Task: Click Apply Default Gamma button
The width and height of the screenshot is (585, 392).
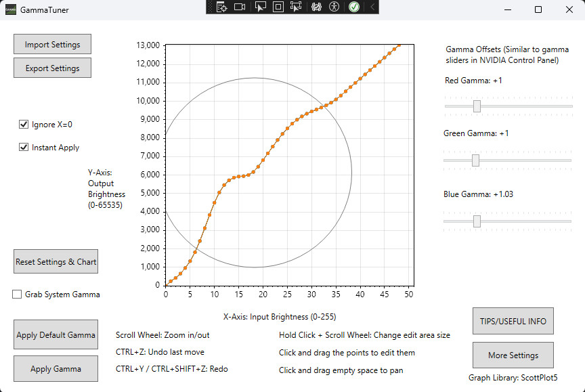Action: click(56, 334)
